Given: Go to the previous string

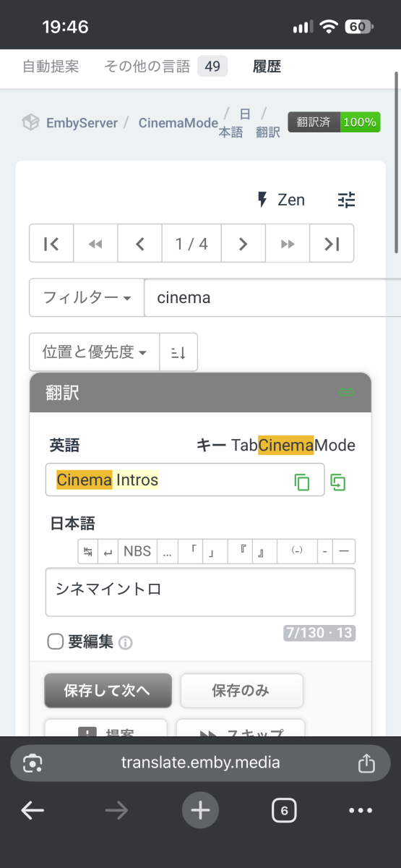Looking at the screenshot, I should tap(140, 244).
